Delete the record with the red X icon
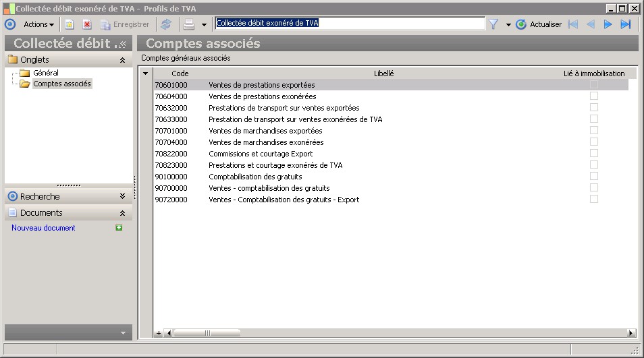The height and width of the screenshot is (358, 644). point(87,24)
